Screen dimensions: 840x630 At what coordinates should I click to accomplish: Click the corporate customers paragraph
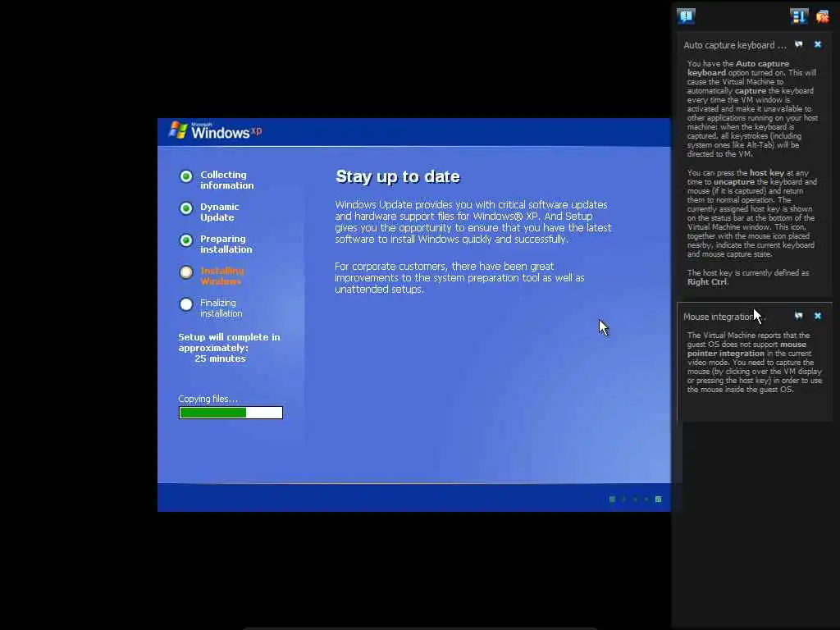point(459,277)
